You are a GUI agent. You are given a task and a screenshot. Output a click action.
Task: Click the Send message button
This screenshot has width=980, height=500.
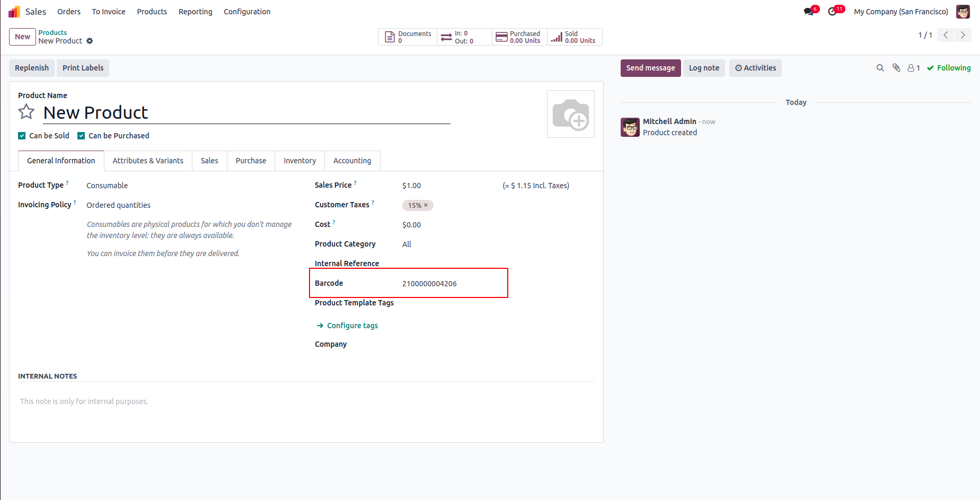650,68
